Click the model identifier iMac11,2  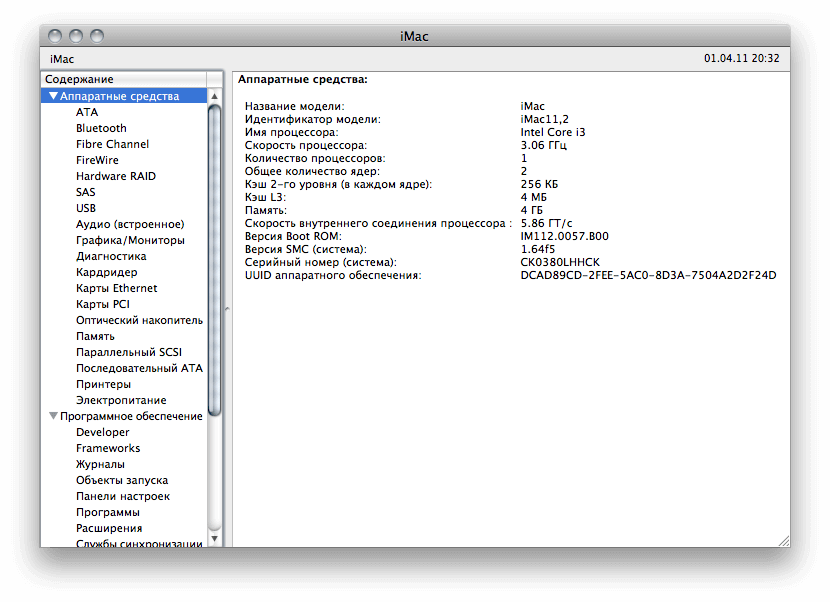click(x=545, y=119)
